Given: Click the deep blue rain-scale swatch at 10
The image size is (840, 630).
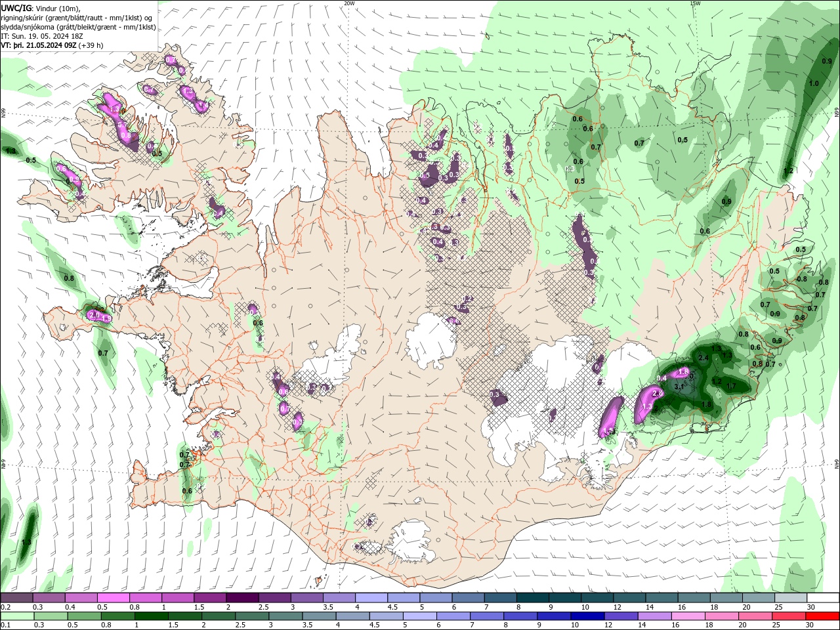Looking at the screenshot, I should tap(588, 616).
